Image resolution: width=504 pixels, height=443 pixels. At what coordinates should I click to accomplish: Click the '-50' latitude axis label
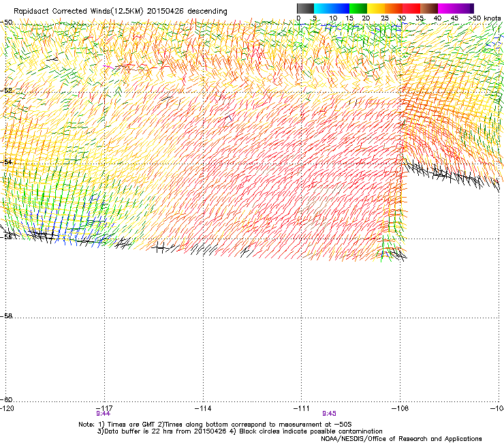pos(6,22)
